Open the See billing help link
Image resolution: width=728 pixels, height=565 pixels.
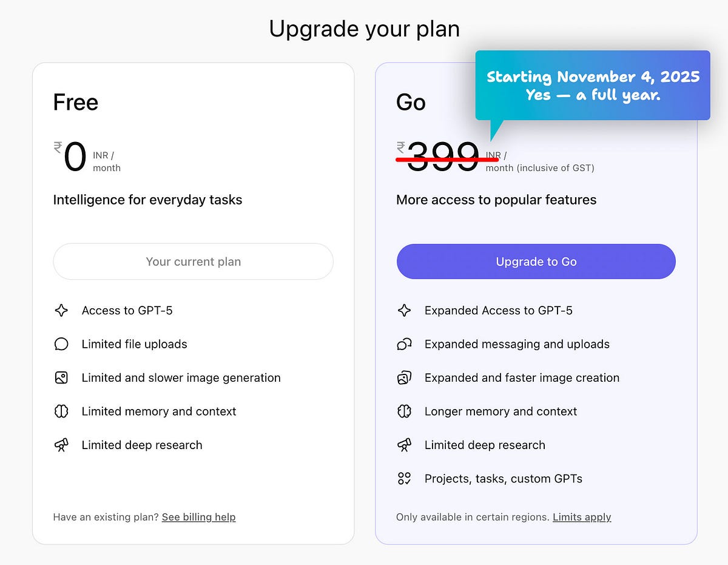coord(198,517)
